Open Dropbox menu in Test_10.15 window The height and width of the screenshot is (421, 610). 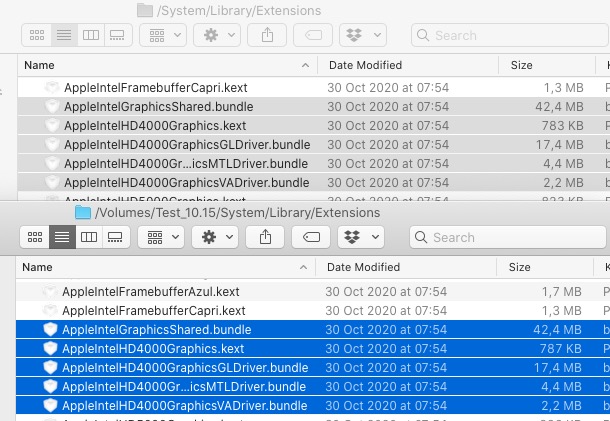point(361,237)
